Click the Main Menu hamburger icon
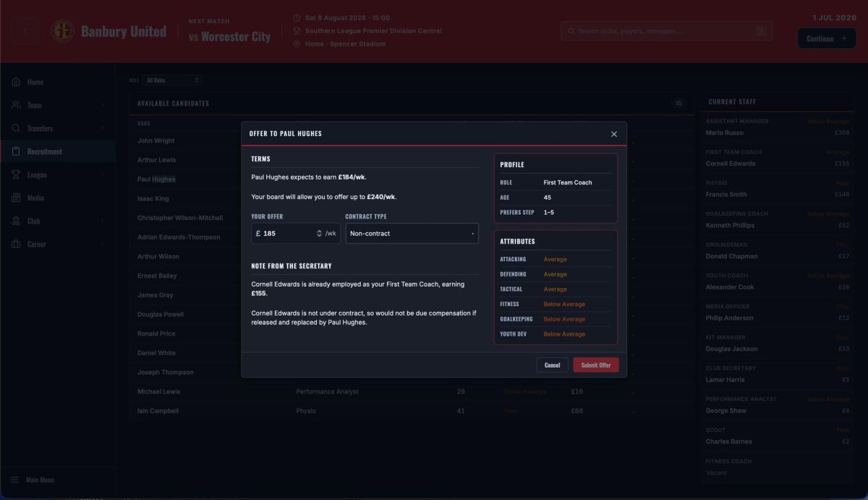The height and width of the screenshot is (500, 868). coord(14,480)
